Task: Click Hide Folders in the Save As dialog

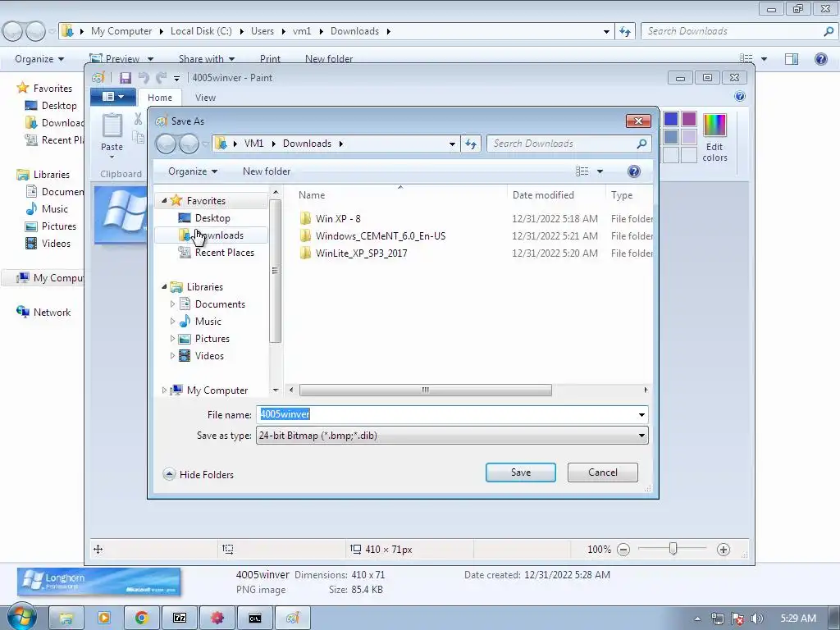Action: tap(199, 475)
